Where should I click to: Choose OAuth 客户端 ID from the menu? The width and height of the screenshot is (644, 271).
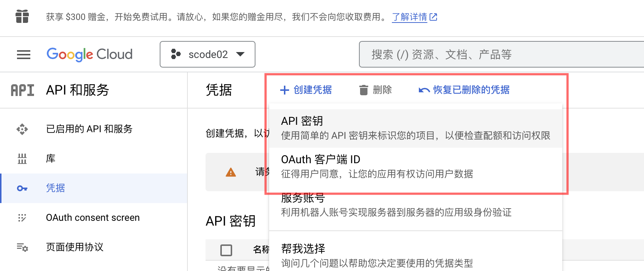coord(416,167)
